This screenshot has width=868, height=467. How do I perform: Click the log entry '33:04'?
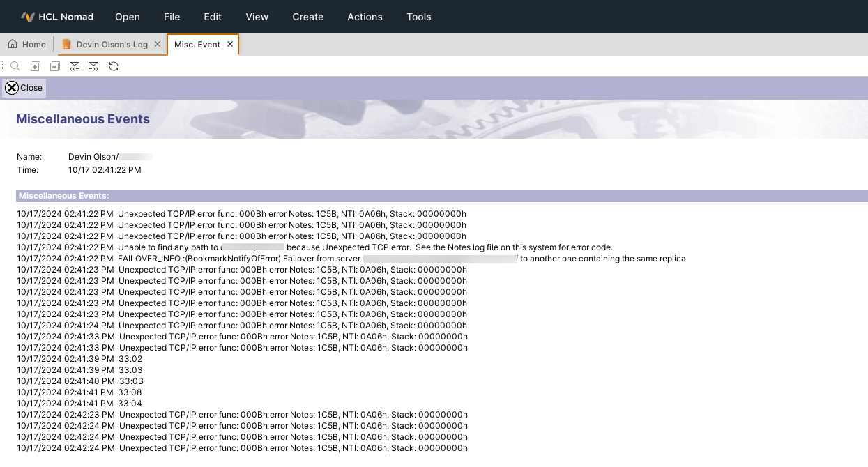(79, 404)
